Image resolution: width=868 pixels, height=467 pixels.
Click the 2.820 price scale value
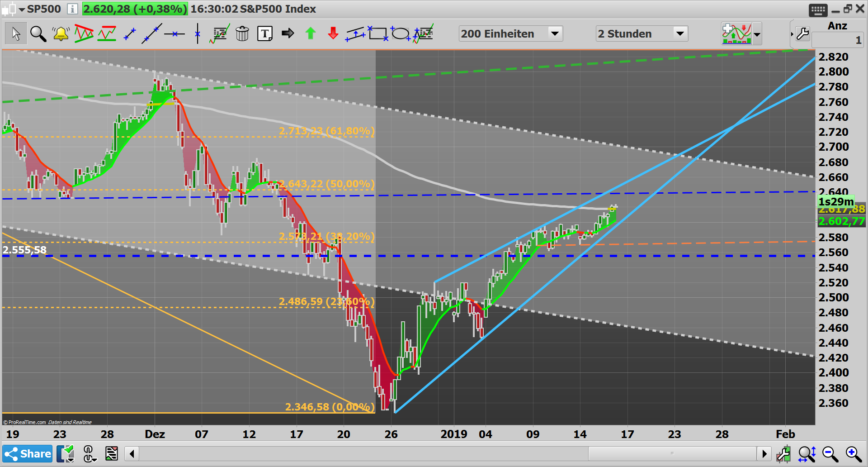834,57
